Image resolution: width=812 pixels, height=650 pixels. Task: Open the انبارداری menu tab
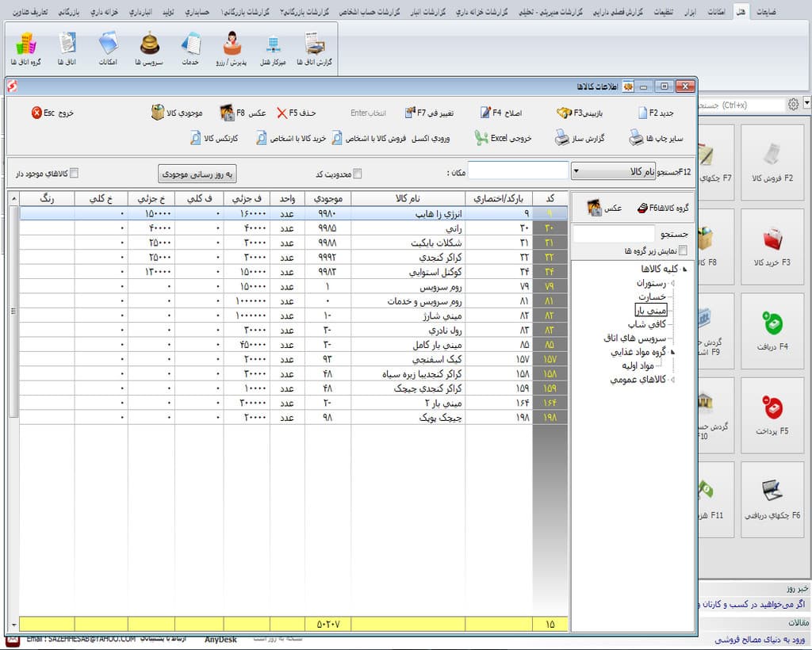[140, 11]
